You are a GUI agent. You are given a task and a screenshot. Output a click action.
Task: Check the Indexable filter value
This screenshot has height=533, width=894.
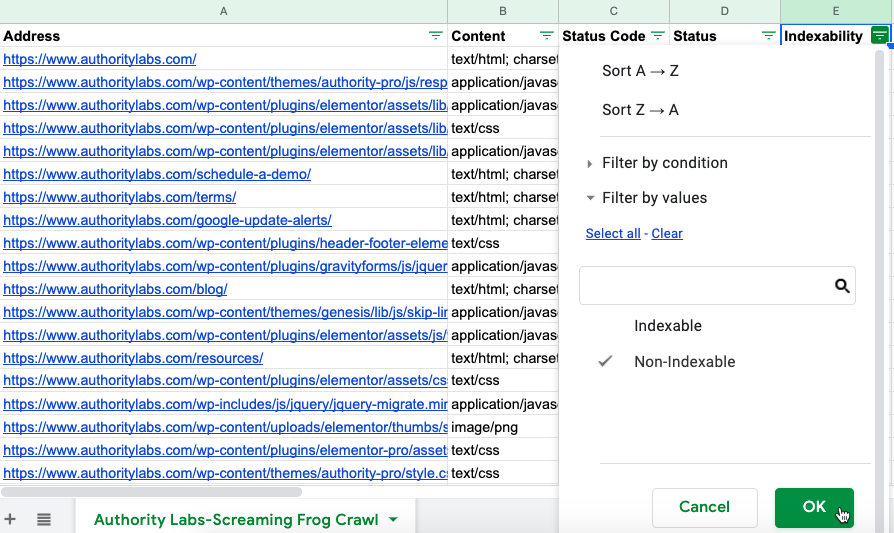[667, 326]
